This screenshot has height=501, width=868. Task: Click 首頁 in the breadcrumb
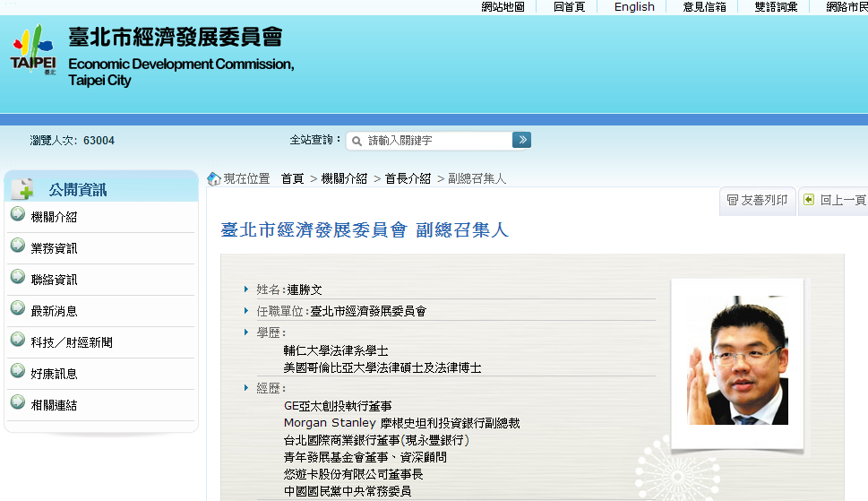[292, 178]
